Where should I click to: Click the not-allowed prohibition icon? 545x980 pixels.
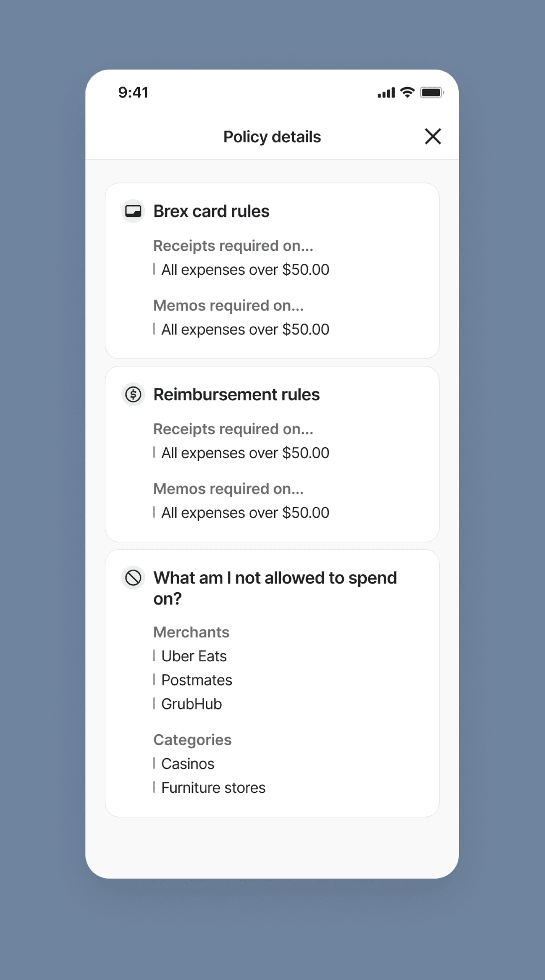point(133,578)
